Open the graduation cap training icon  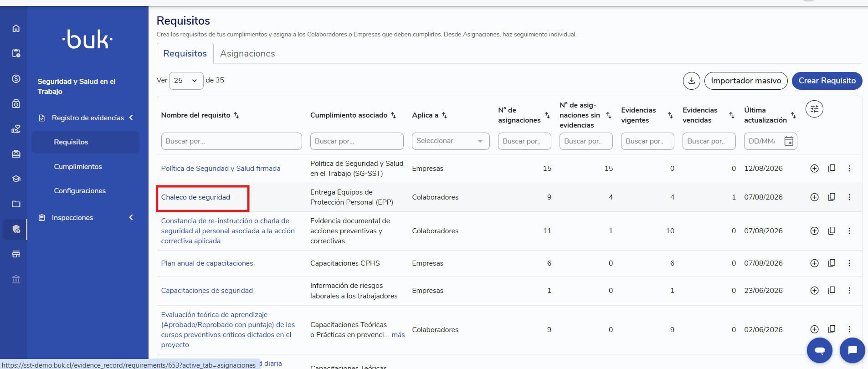(16, 179)
